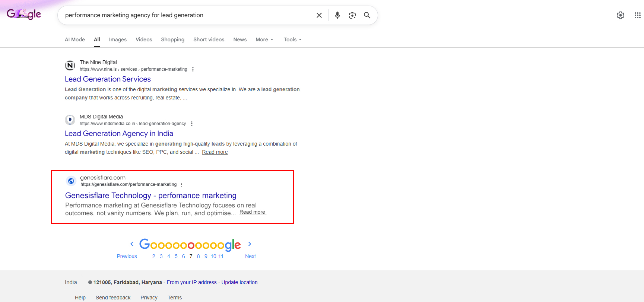Click the left chevron beside pagination logo
644x302 pixels.
tap(132, 244)
